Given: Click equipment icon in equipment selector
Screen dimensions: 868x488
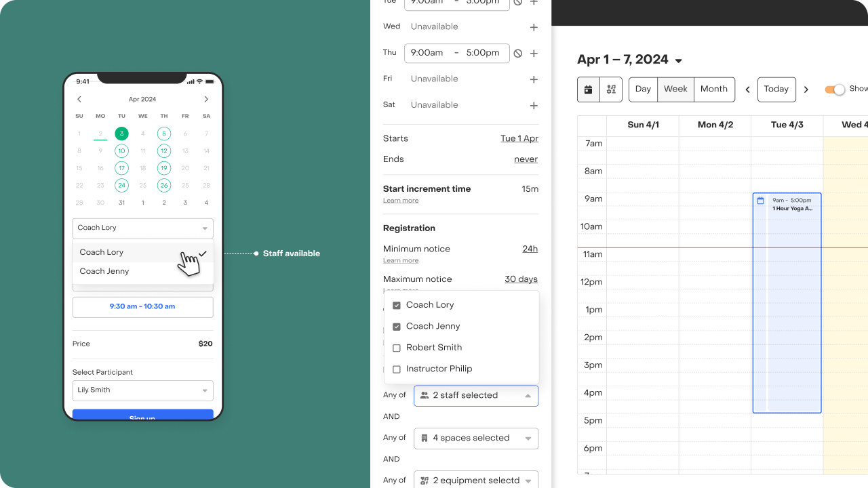Looking at the screenshot, I should pyautogui.click(x=425, y=481).
